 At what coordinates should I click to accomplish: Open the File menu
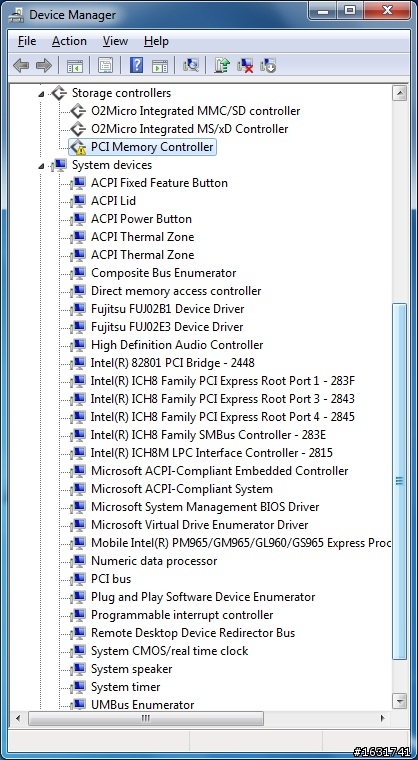coord(27,42)
